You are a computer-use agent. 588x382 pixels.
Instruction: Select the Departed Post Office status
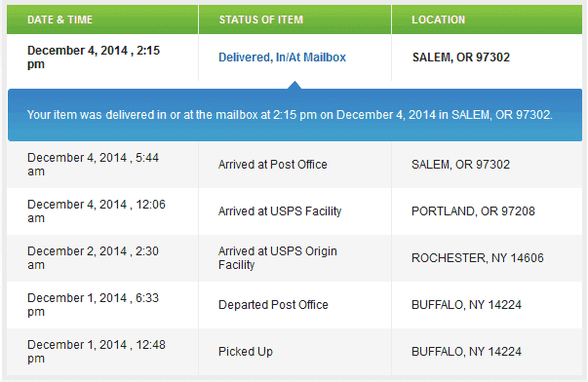coord(273,305)
